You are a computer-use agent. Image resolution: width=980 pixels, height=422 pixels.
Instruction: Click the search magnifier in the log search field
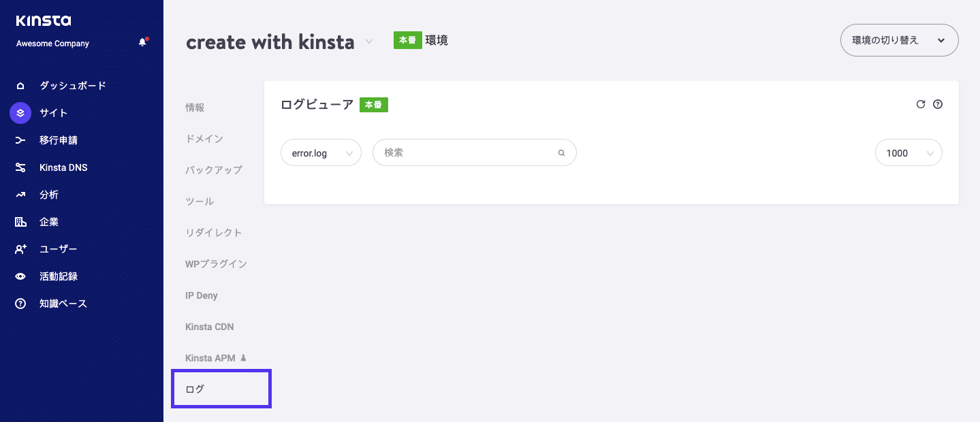pos(560,152)
